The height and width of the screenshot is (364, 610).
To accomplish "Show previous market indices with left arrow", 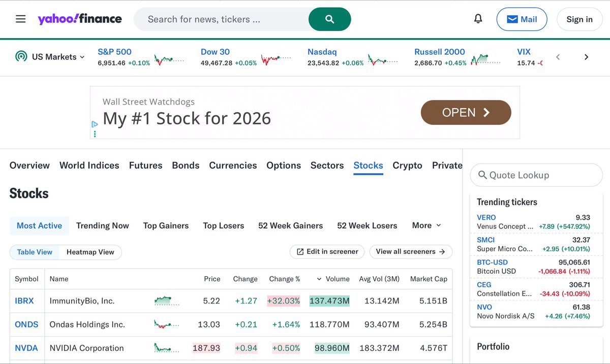I will tap(558, 57).
